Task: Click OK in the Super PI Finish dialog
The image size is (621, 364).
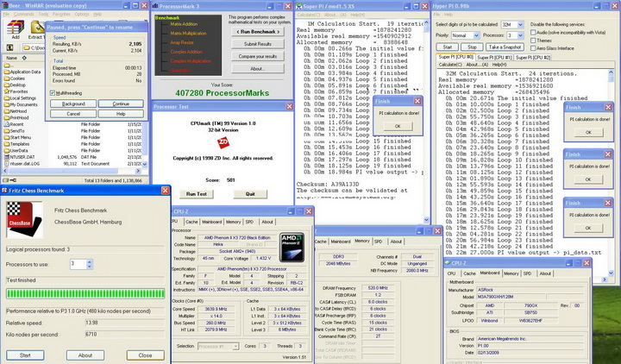Action: coord(398,126)
